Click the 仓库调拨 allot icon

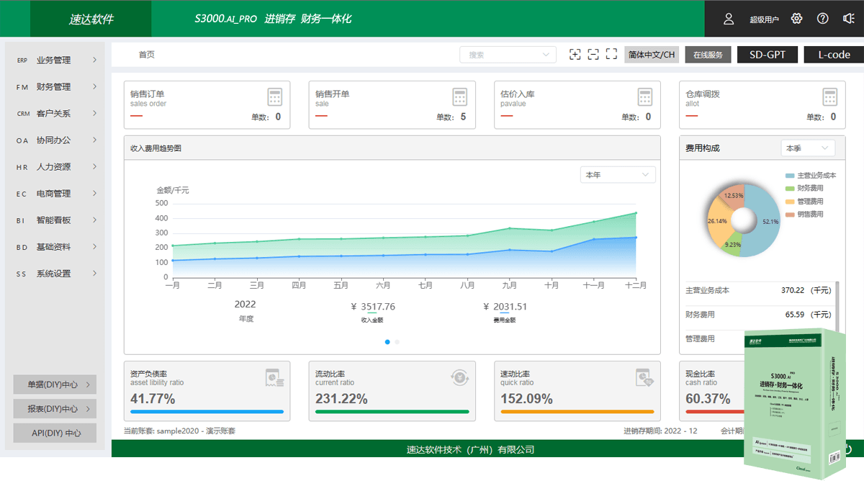tap(829, 97)
